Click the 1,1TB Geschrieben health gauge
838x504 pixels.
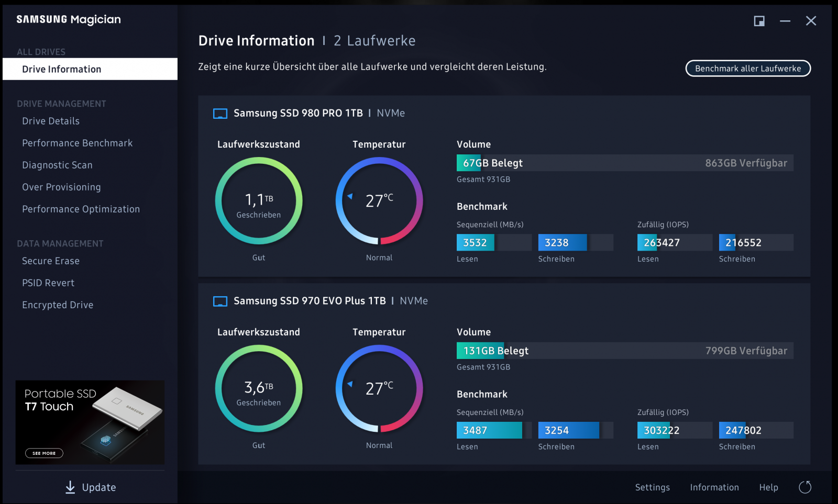(x=259, y=201)
